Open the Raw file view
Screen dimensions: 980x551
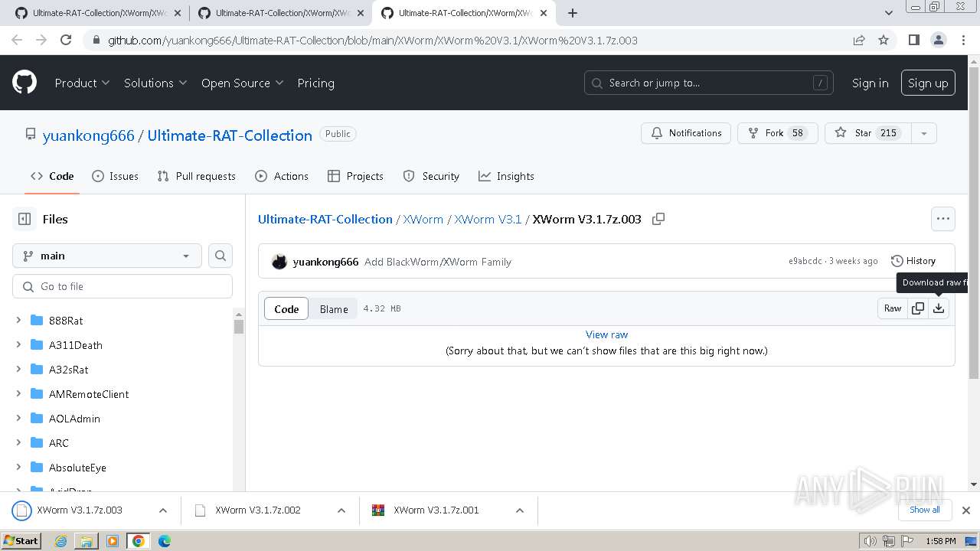tap(893, 308)
